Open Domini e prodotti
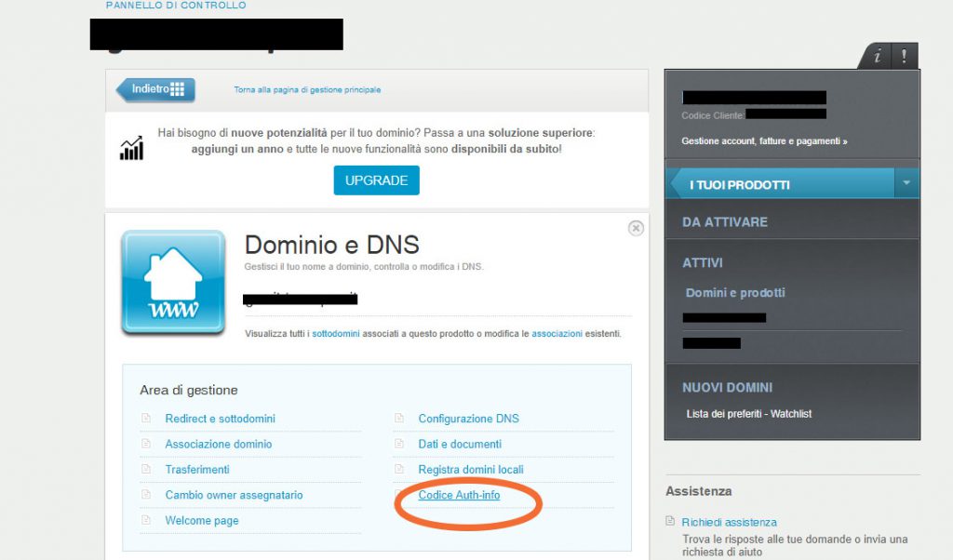953x560 pixels. 735,293
